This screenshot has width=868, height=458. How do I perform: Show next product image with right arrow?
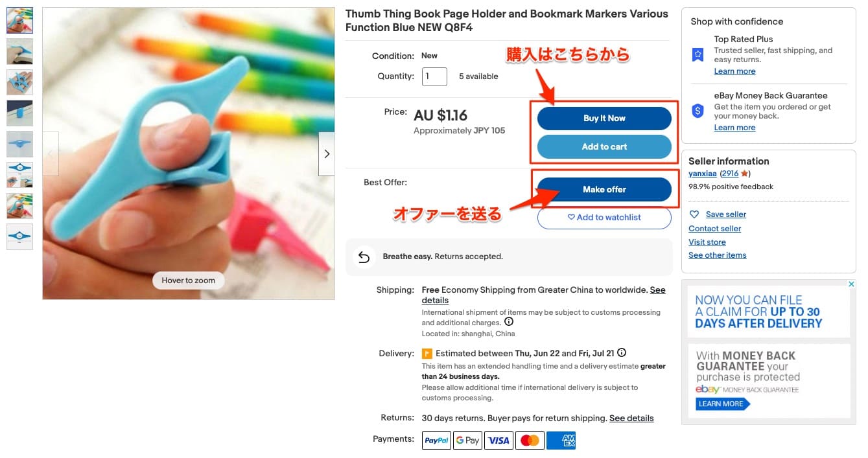pos(327,154)
